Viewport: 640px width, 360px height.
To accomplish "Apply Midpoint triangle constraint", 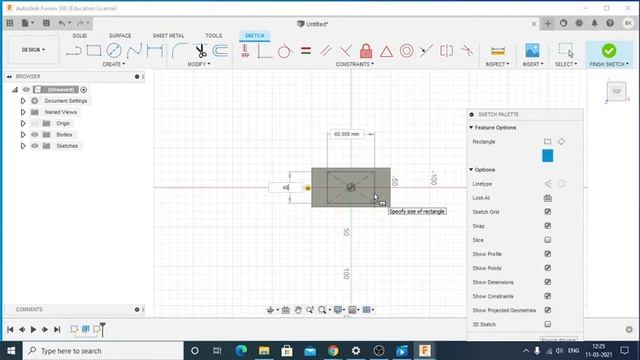I will (386, 51).
